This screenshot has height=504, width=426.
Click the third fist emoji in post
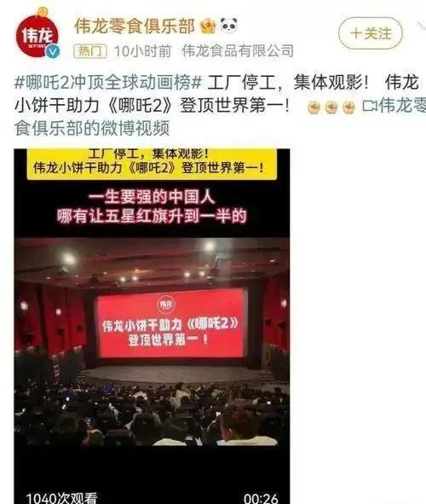click(x=348, y=107)
